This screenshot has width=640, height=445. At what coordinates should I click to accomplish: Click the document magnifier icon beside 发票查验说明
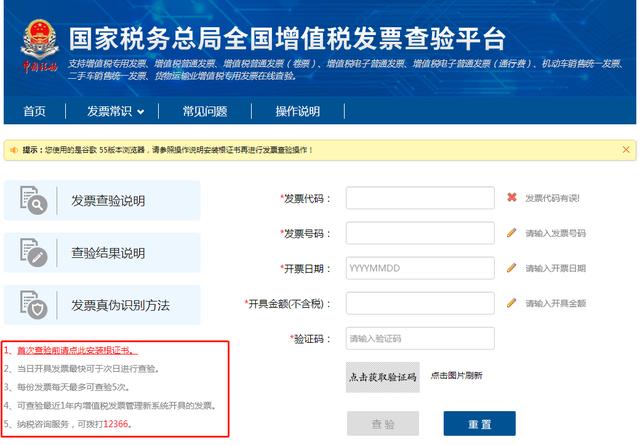click(33, 200)
